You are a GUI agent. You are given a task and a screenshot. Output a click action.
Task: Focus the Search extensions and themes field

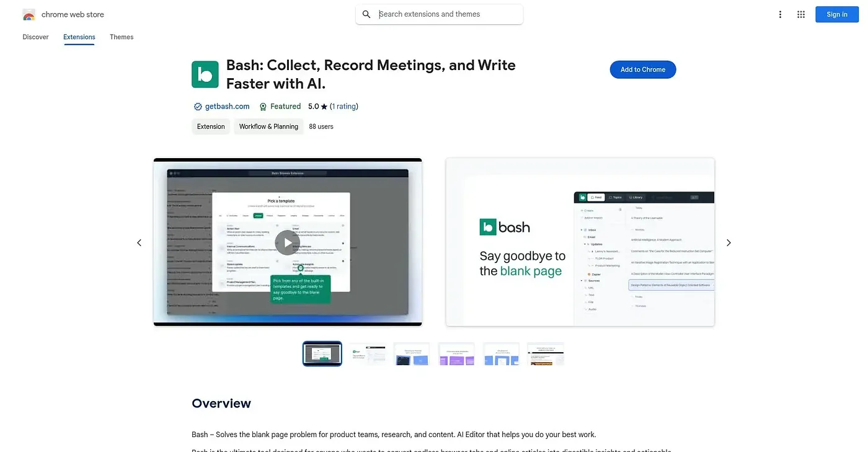(439, 14)
